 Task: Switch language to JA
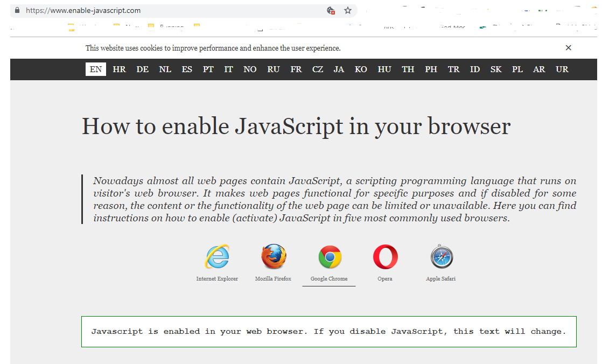(339, 69)
